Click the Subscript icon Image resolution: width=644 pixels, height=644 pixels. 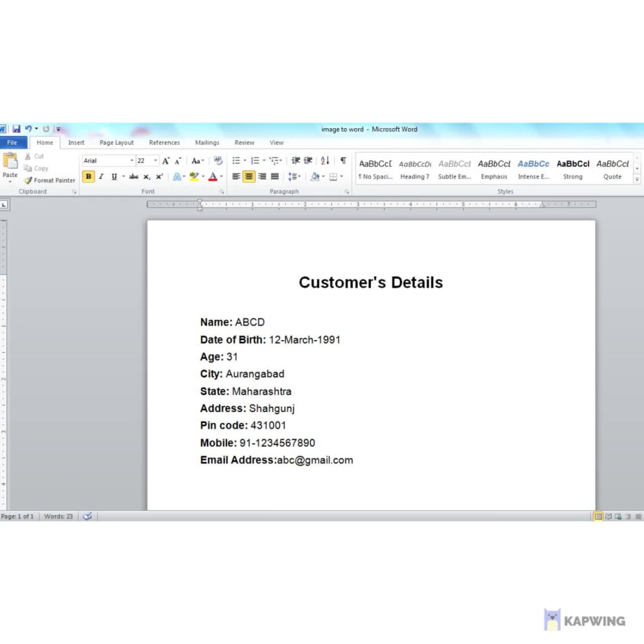(146, 176)
